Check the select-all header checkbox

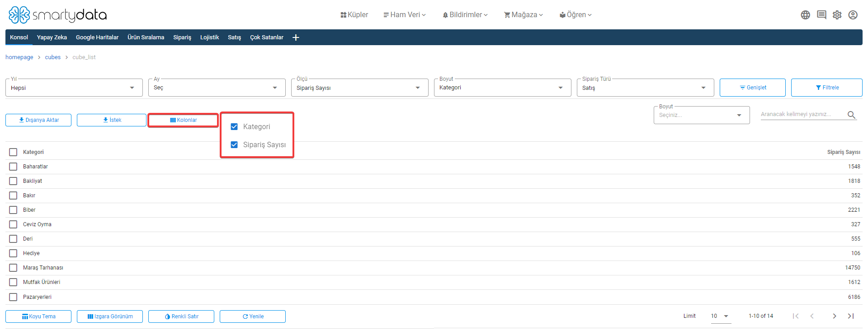[x=13, y=152]
